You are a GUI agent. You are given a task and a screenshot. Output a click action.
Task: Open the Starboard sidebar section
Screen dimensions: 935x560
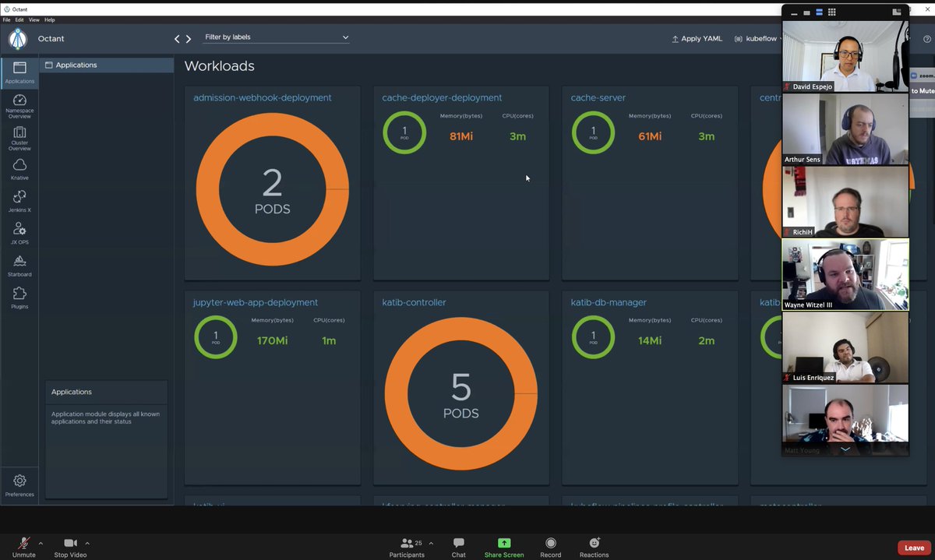click(x=19, y=266)
